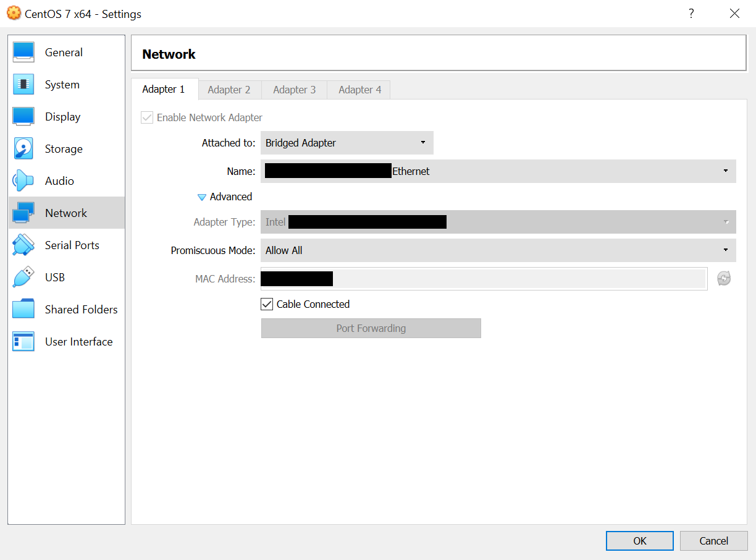Switch to the Adapter 1 tab
Viewport: 756px width, 560px height.
164,90
